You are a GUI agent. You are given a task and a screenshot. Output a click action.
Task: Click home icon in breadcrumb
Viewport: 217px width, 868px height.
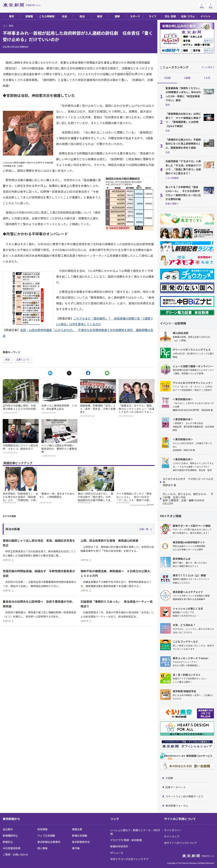pyautogui.click(x=4, y=26)
